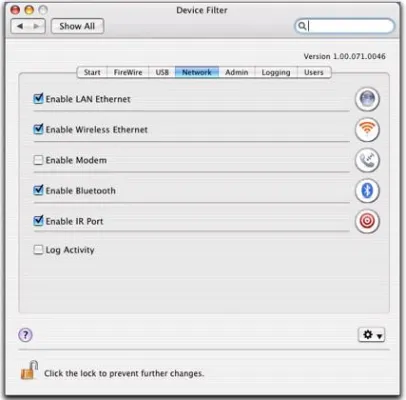This screenshot has width=406, height=400.
Task: Uncheck Enable IR Port
Action: coord(38,220)
